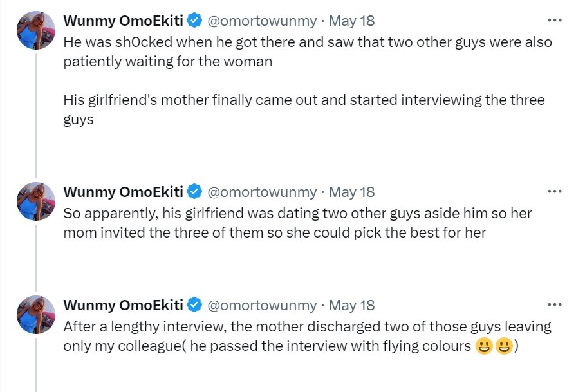This screenshot has height=392, width=576.
Task: Click verified badge on the "After a lengthy interview" tweet
Action: (194, 305)
